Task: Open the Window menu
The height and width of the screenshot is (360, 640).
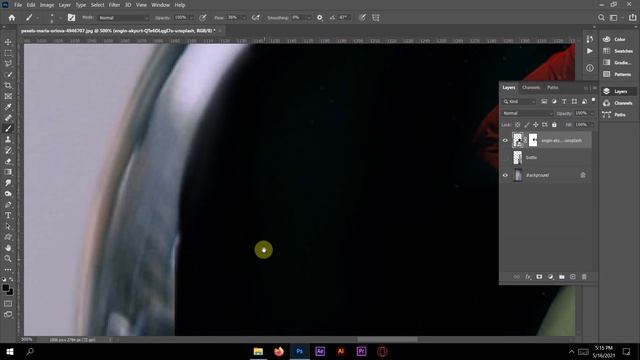Action: pyautogui.click(x=160, y=5)
